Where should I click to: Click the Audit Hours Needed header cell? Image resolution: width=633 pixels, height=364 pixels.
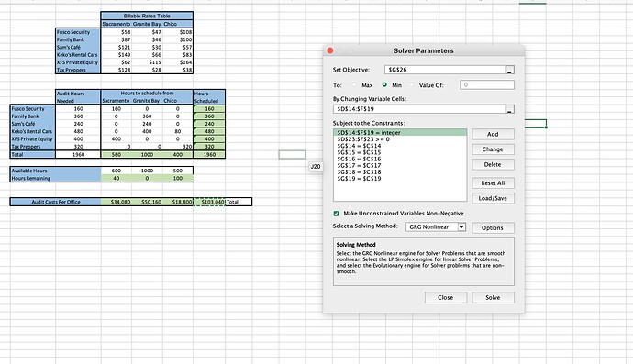coord(78,97)
